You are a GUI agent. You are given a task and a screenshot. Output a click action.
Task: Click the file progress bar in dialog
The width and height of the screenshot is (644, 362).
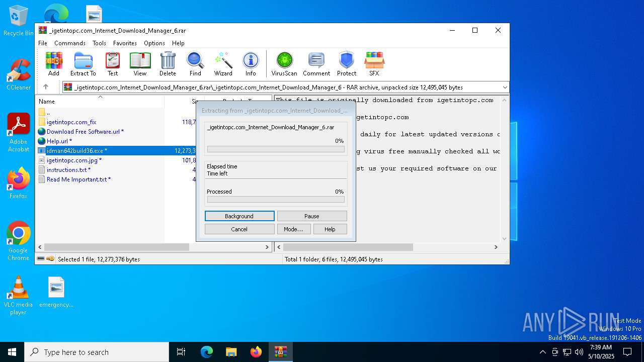point(276,149)
